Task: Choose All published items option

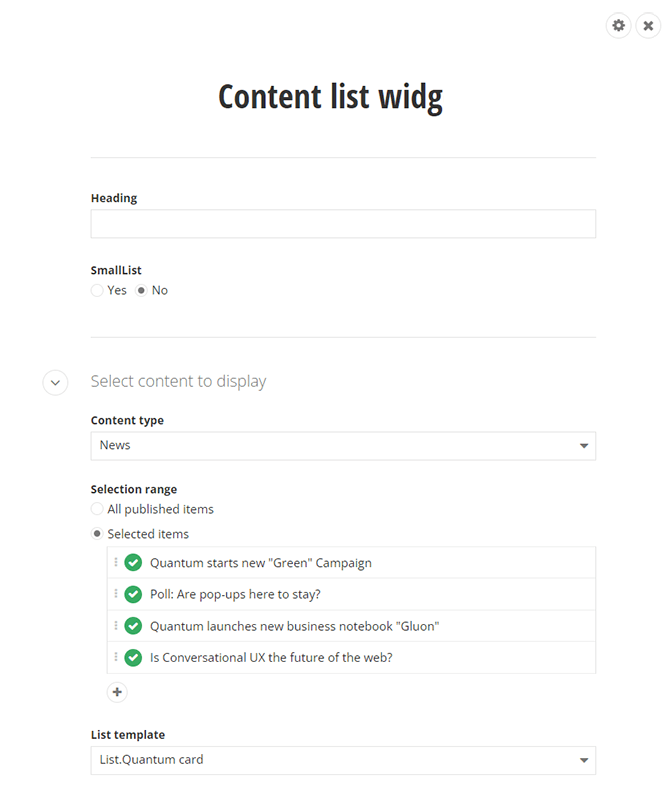Action: click(x=97, y=509)
